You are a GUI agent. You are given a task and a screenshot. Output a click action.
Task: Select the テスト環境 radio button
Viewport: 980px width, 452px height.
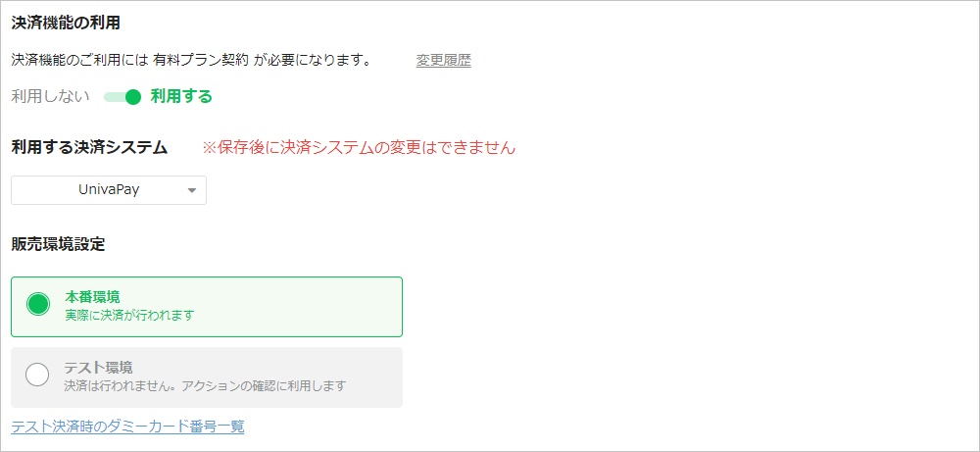[x=37, y=375]
